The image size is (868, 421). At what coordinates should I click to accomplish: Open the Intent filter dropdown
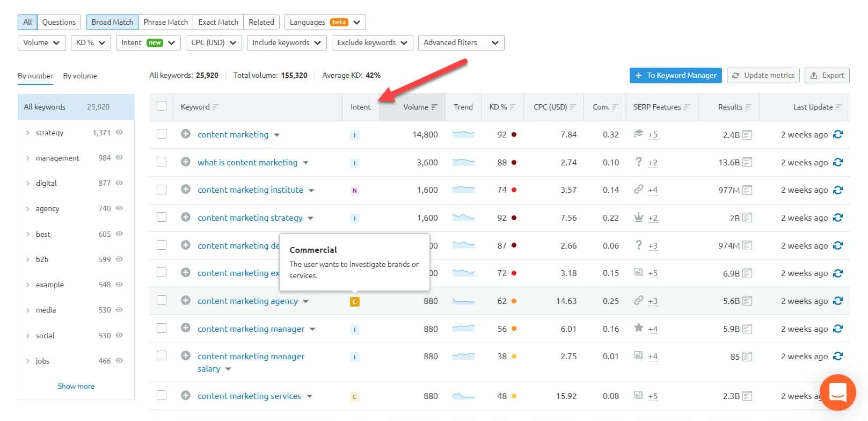tap(148, 43)
